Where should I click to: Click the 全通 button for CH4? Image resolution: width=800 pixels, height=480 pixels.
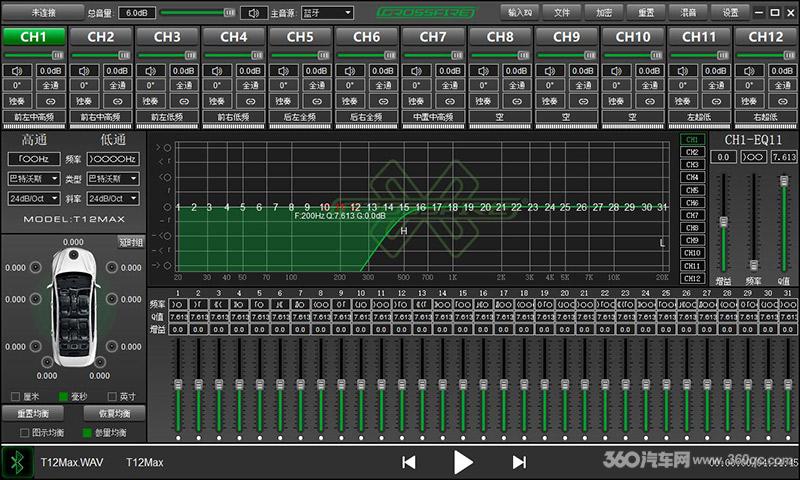250,85
